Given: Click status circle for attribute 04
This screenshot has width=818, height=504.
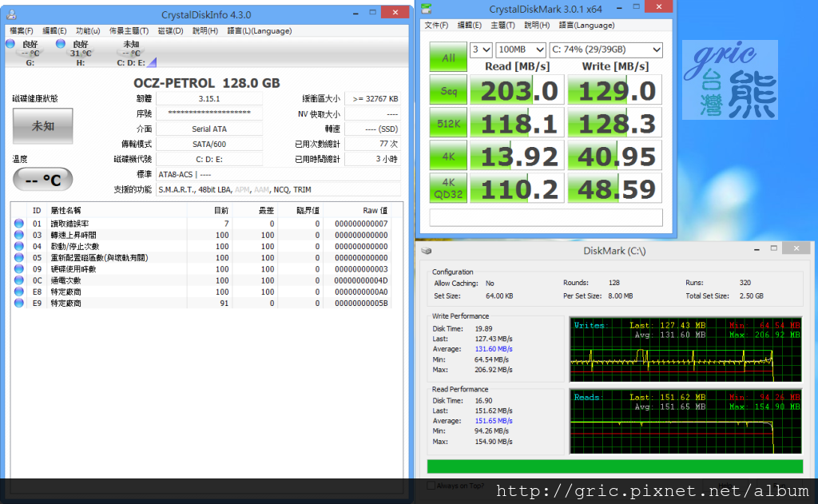Looking at the screenshot, I should [19, 246].
